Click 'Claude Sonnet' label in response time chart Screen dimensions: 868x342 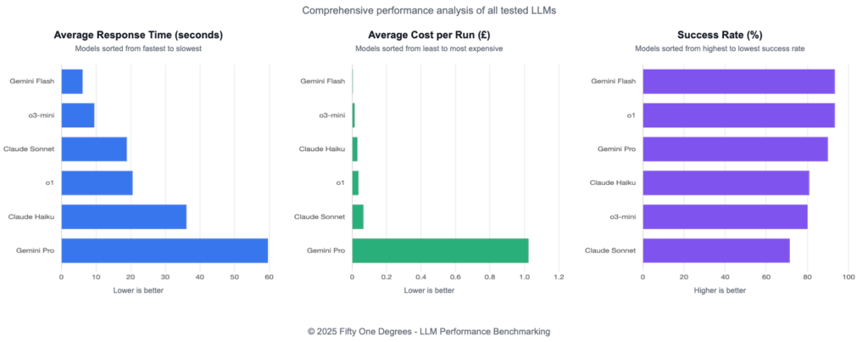coord(29,149)
